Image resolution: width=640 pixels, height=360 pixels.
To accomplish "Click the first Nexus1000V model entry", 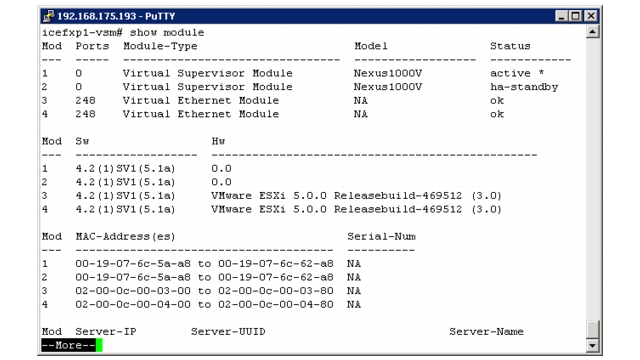I will (388, 73).
